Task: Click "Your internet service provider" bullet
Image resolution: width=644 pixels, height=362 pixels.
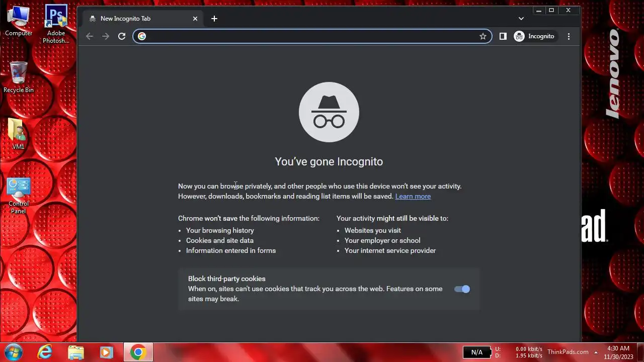Action: [x=390, y=250]
